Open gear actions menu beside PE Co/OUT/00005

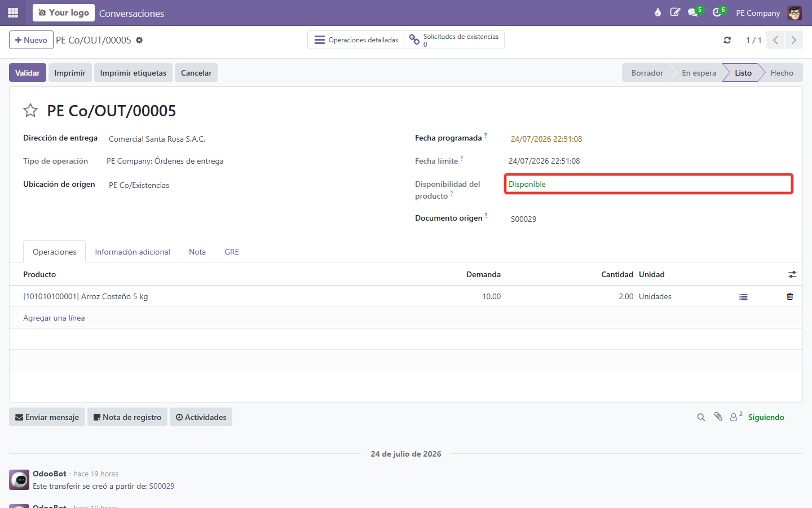click(x=139, y=40)
